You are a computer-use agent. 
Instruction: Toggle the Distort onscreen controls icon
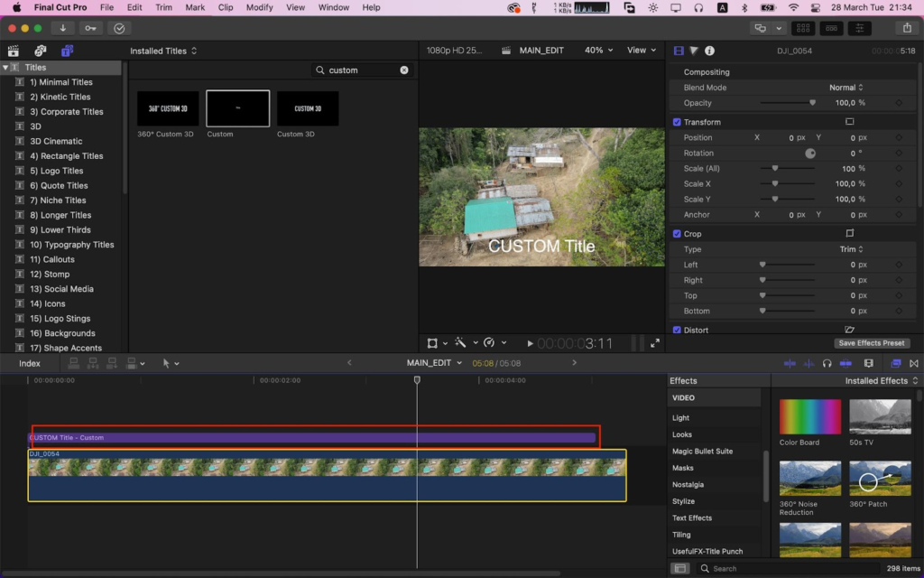pos(850,329)
